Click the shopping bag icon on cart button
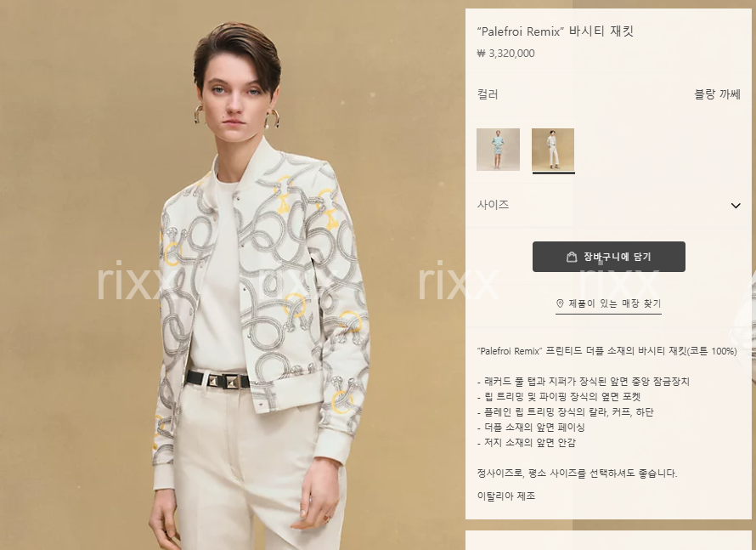 coord(572,257)
